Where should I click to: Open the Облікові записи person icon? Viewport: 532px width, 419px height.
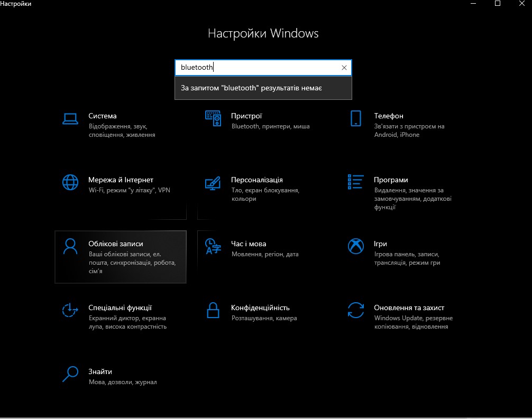coord(70,246)
